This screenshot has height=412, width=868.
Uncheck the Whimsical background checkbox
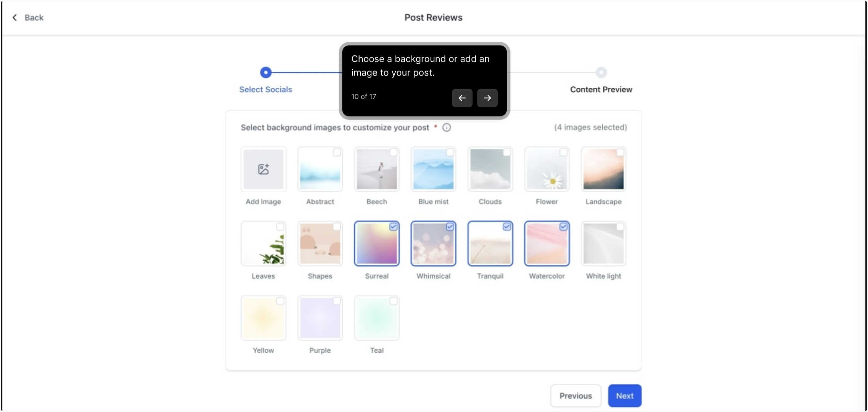pyautogui.click(x=450, y=227)
